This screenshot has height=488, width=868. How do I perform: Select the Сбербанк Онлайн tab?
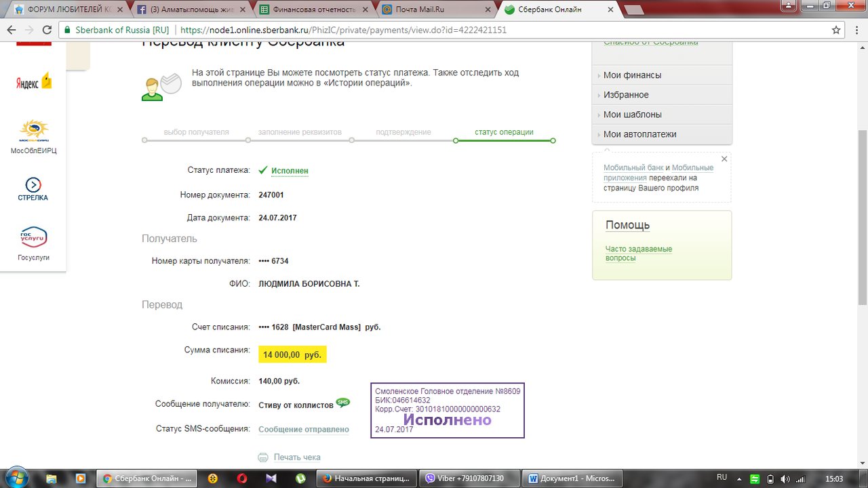pos(559,9)
